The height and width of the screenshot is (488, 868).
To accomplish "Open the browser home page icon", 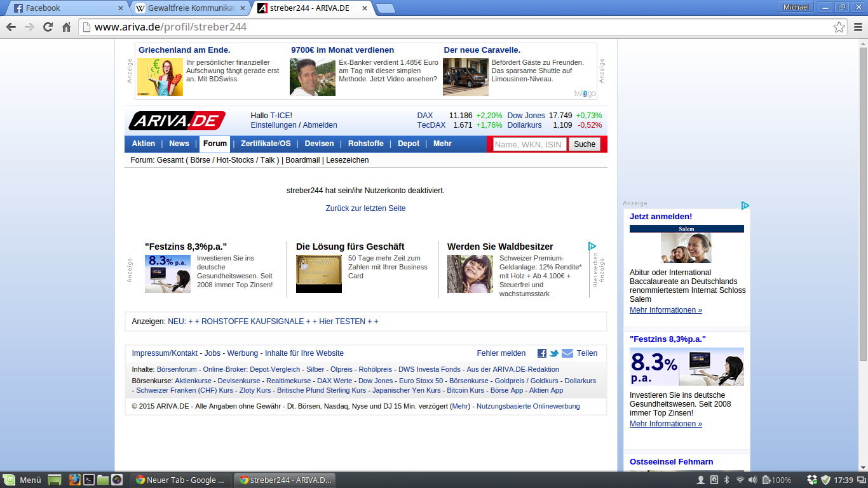I will click(66, 27).
